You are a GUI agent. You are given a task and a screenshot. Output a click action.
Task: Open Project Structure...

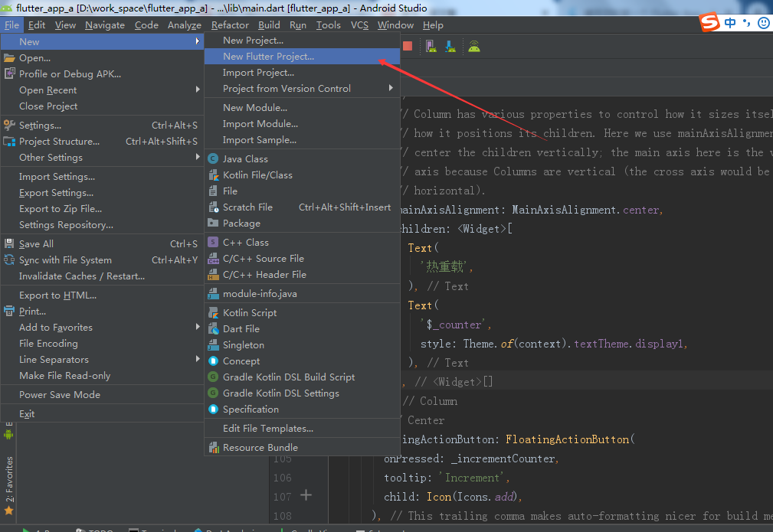click(102, 142)
